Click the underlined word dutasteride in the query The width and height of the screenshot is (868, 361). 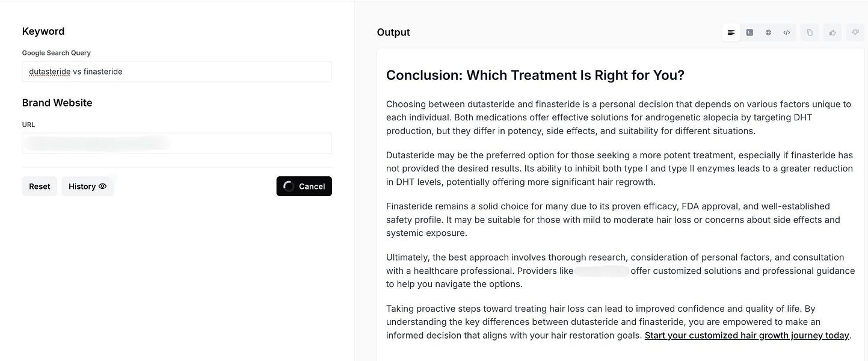[x=50, y=72]
